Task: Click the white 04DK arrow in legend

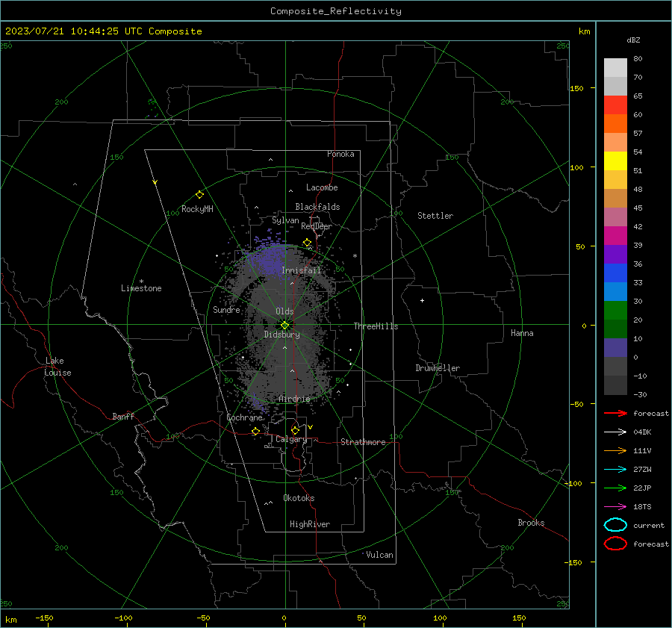Action: pos(615,432)
